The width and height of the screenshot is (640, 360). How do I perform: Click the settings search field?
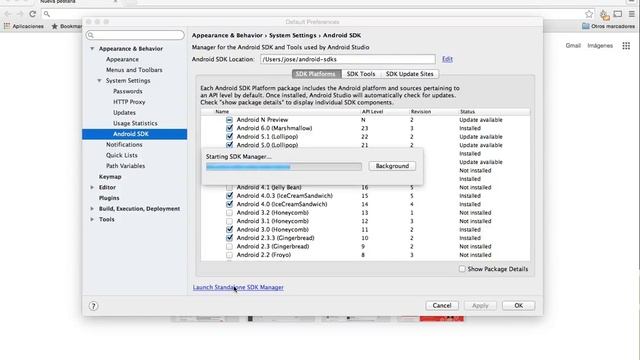pyautogui.click(x=135, y=35)
